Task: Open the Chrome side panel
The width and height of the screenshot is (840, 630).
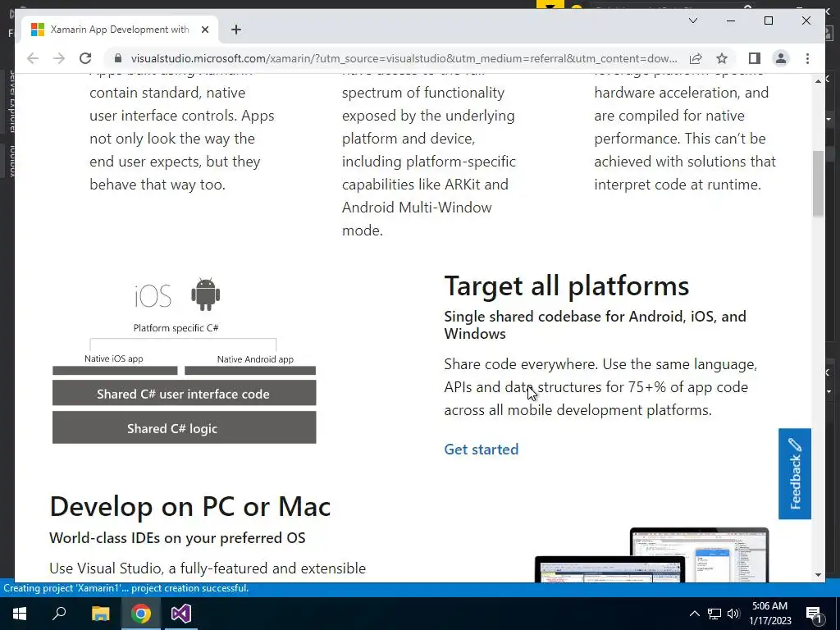Action: pyautogui.click(x=755, y=58)
